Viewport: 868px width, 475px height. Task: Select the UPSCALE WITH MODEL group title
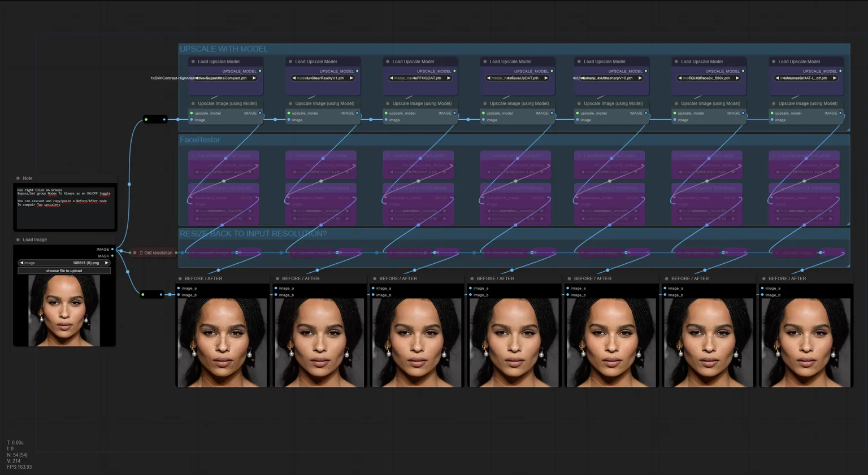[224, 49]
